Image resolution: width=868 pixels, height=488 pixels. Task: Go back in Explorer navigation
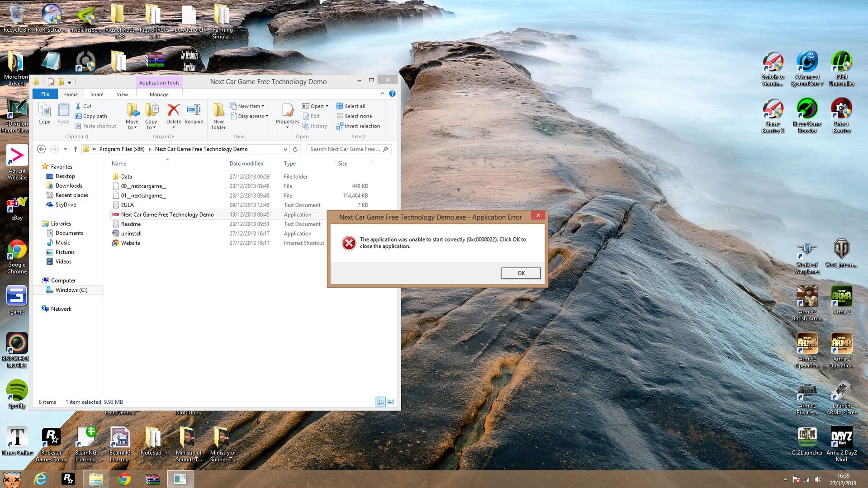pyautogui.click(x=41, y=149)
